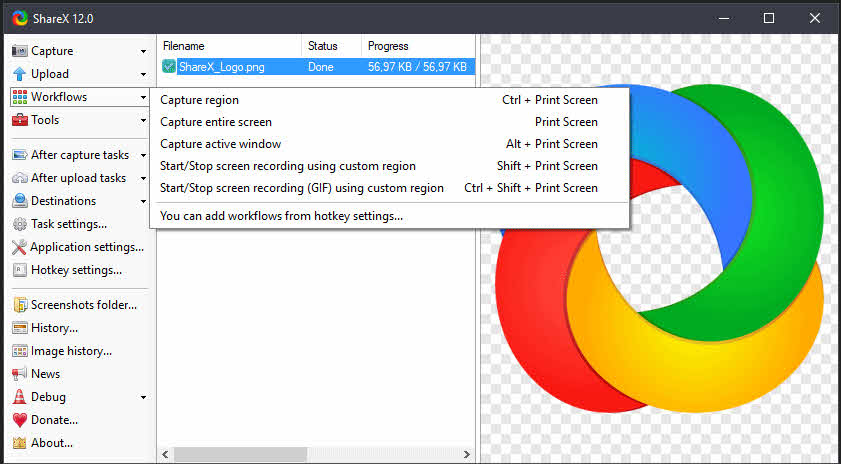841x464 pixels.
Task: Collapse the Workflows dropdown arrow
Action: [143, 98]
